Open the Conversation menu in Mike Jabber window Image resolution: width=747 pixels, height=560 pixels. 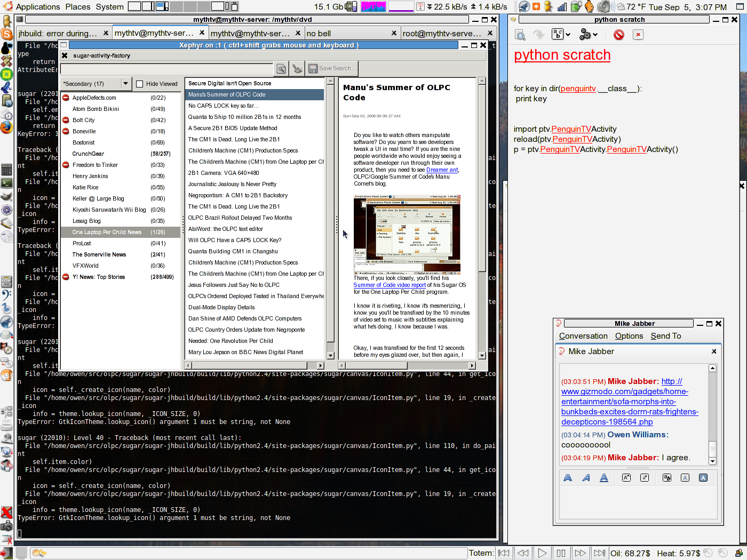coord(583,336)
